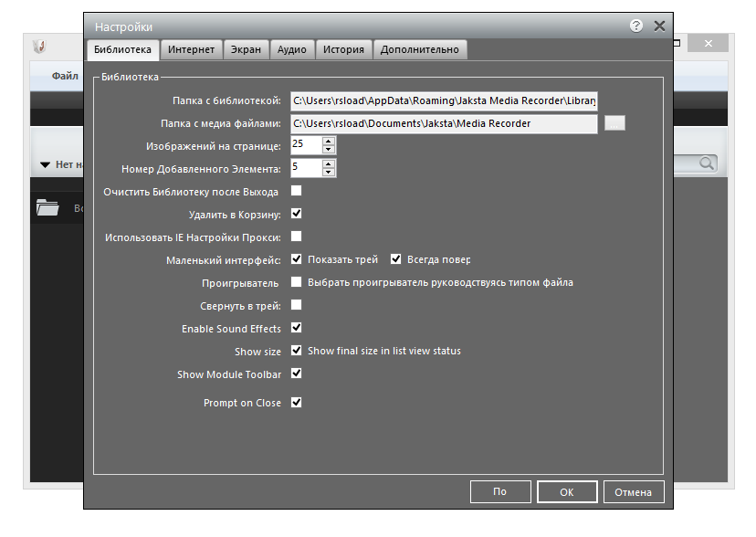
Task: Open the Аудио tab
Action: click(x=291, y=49)
